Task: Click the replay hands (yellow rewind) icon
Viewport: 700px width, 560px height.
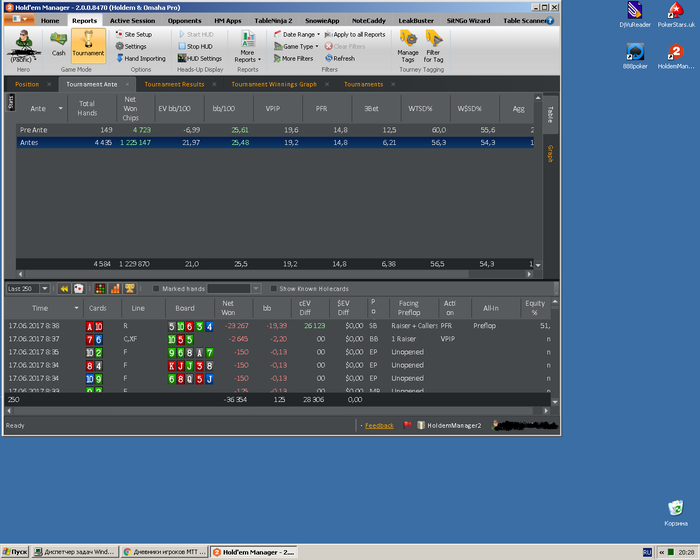Action: (x=64, y=289)
